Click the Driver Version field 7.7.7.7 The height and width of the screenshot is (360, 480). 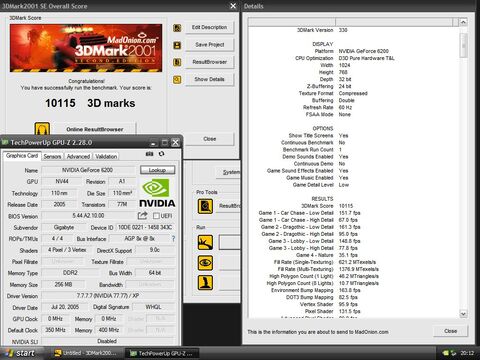108,296
